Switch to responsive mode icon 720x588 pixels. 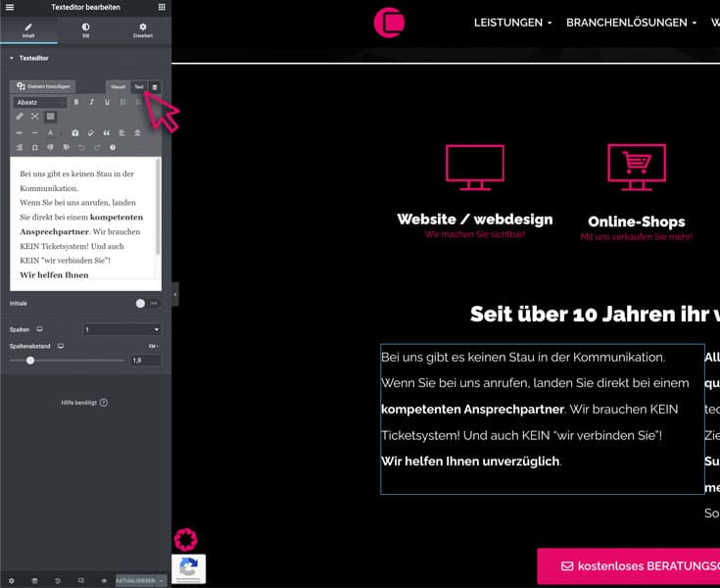pyautogui.click(x=80, y=580)
